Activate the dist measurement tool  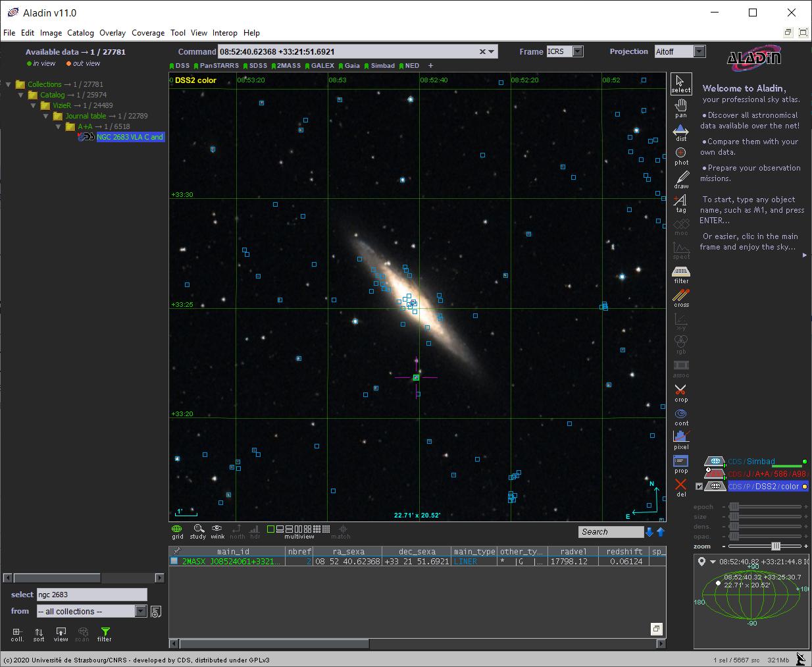681,132
